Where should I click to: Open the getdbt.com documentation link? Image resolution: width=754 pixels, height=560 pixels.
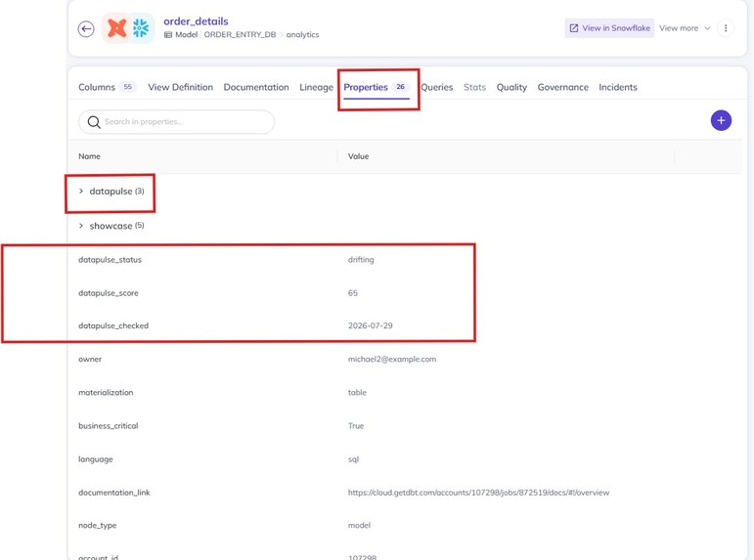click(x=478, y=493)
